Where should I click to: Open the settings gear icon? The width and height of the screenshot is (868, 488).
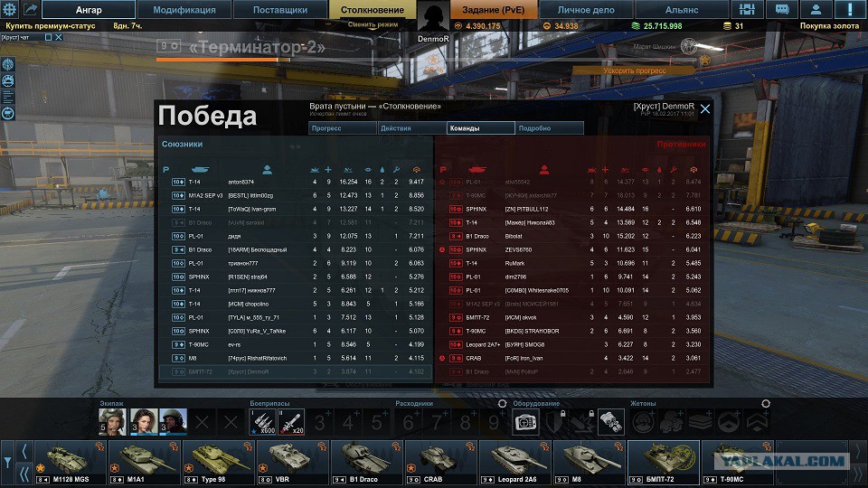pyautogui.click(x=11, y=9)
